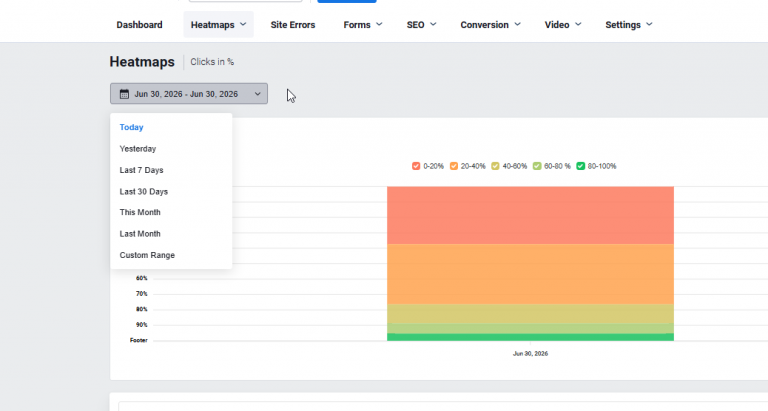Select Today from the date range list
768x411 pixels.
[x=131, y=127]
